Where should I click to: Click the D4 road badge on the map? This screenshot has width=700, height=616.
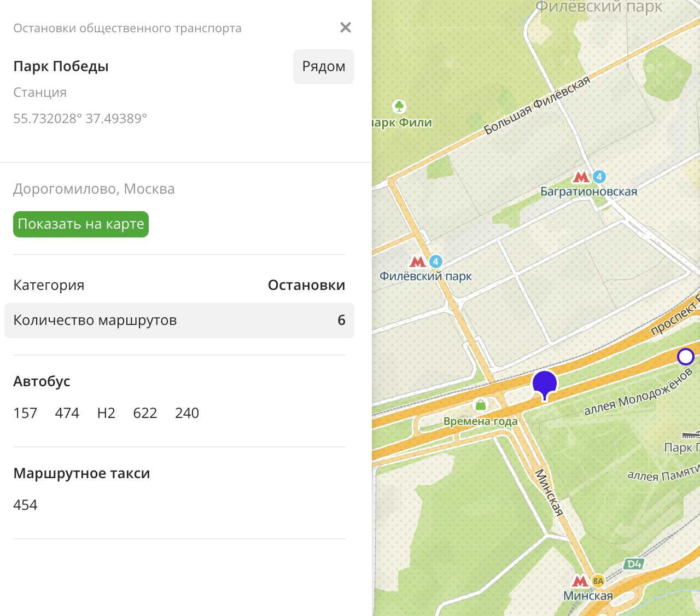coord(633,565)
